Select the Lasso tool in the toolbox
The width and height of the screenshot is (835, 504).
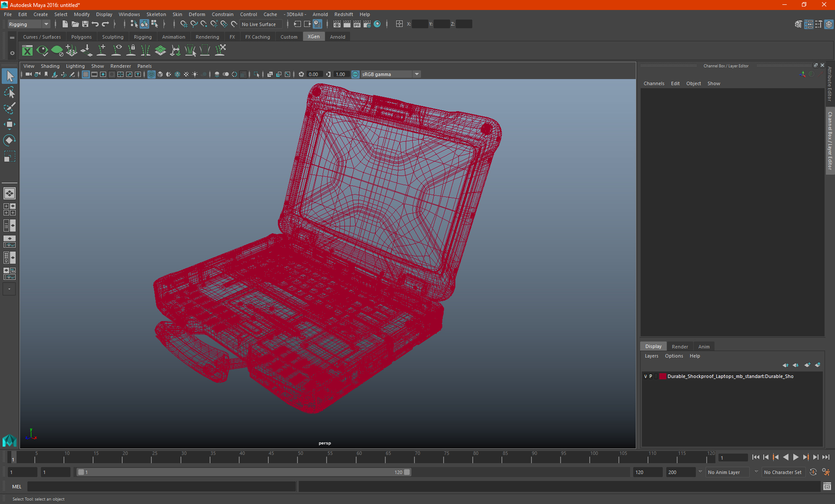[9, 92]
